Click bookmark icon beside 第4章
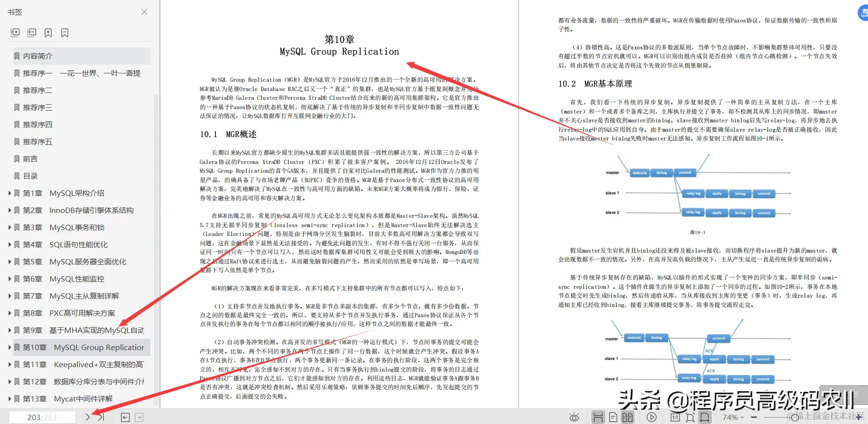 pos(17,244)
